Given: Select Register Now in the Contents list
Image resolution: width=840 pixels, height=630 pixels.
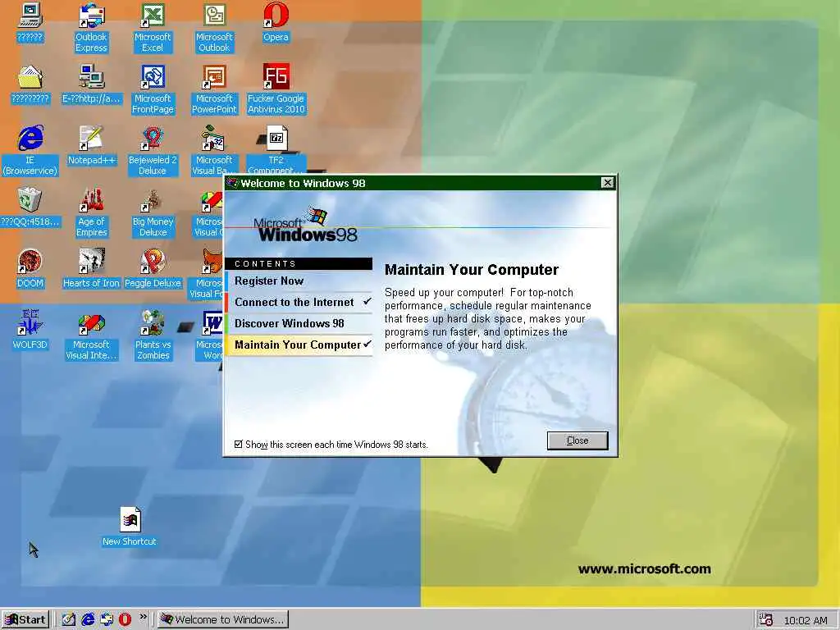Looking at the screenshot, I should pyautogui.click(x=299, y=281).
